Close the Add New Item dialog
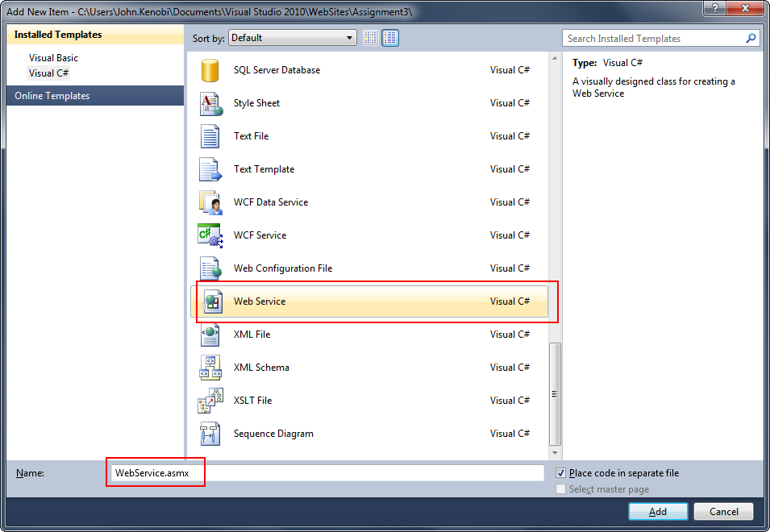This screenshot has width=770, height=532. 745,8
